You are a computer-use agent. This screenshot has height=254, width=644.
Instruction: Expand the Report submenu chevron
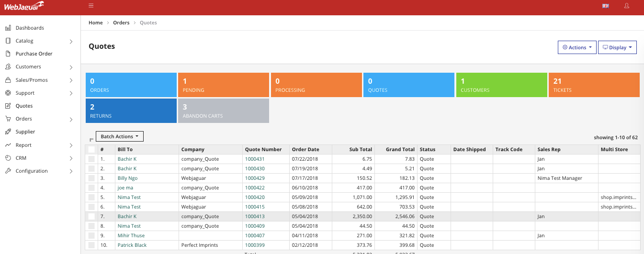point(71,145)
